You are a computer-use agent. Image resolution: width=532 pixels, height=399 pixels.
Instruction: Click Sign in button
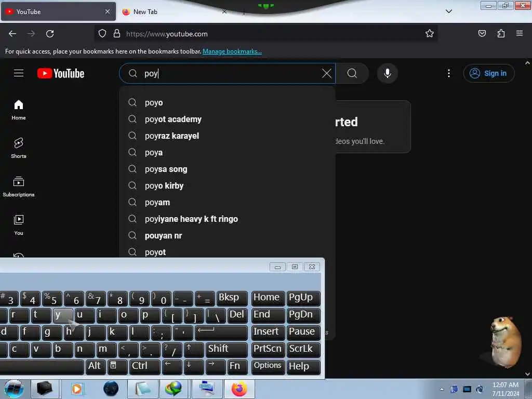(489, 73)
